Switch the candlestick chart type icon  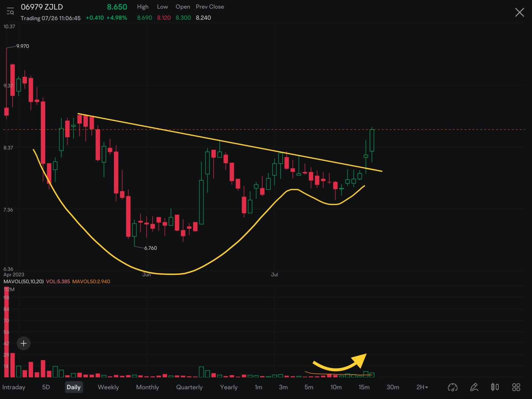click(495, 387)
